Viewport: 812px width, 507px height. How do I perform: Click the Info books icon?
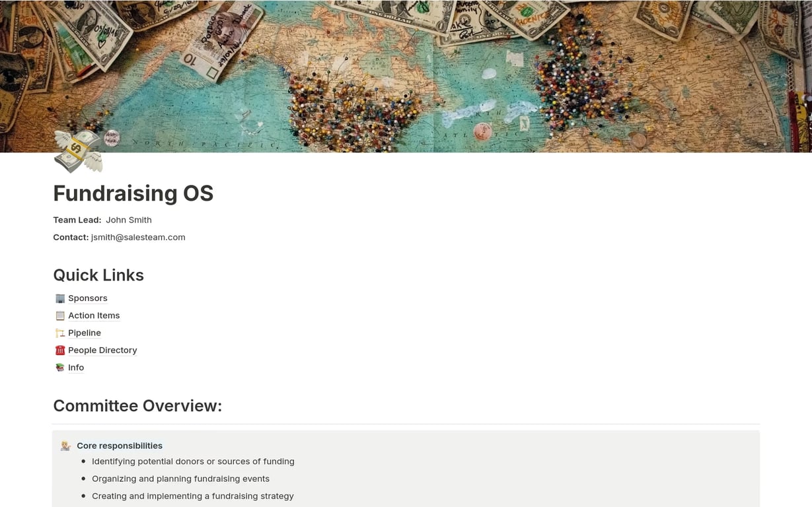pos(60,367)
